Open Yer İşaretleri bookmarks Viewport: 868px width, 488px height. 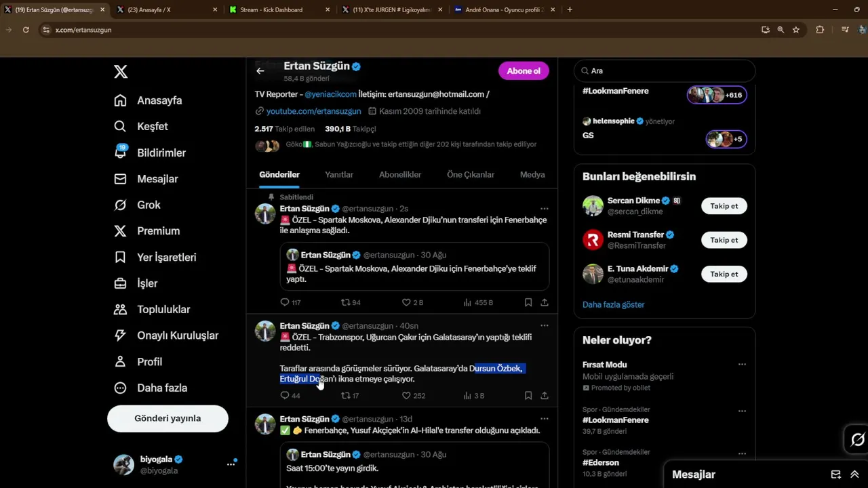pyautogui.click(x=155, y=258)
